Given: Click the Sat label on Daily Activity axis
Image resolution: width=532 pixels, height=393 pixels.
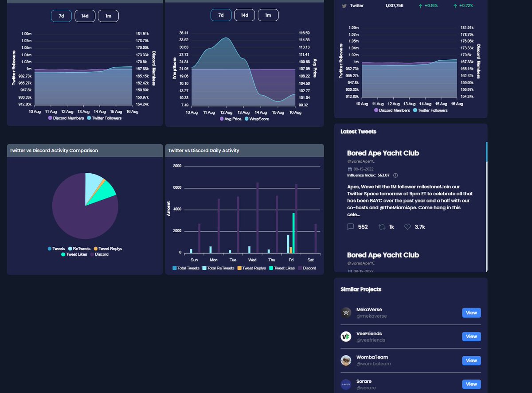Looking at the screenshot, I should [310, 260].
